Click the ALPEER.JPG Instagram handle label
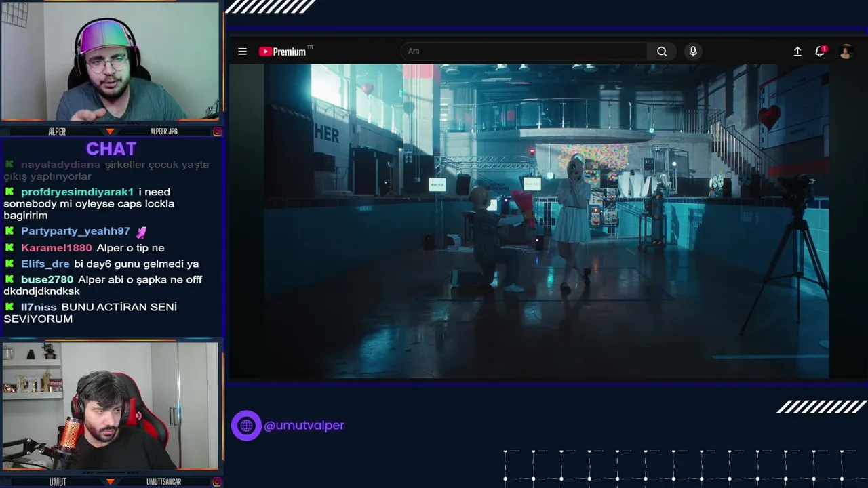 [x=163, y=131]
